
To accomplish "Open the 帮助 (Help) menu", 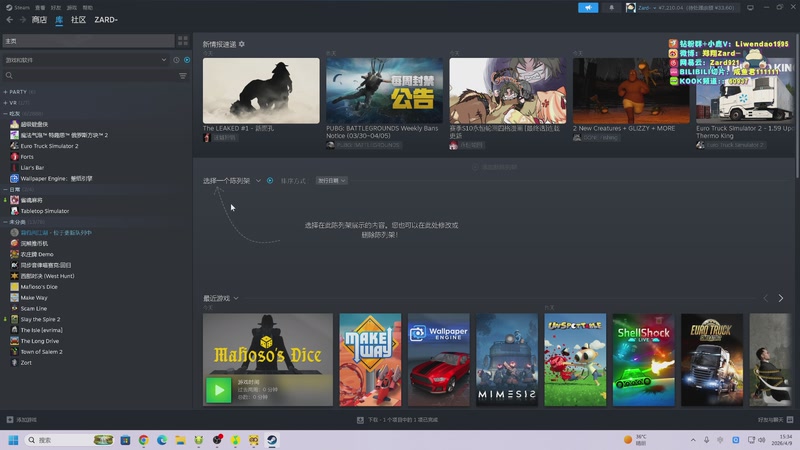I will coord(88,8).
